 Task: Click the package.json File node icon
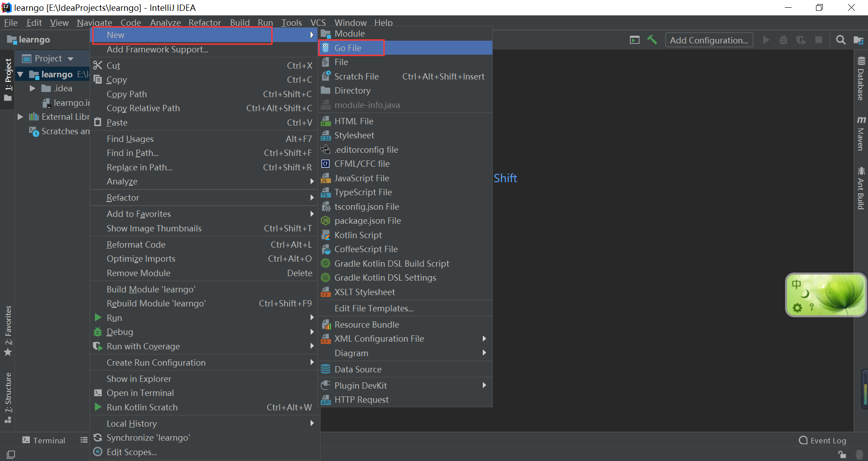325,221
